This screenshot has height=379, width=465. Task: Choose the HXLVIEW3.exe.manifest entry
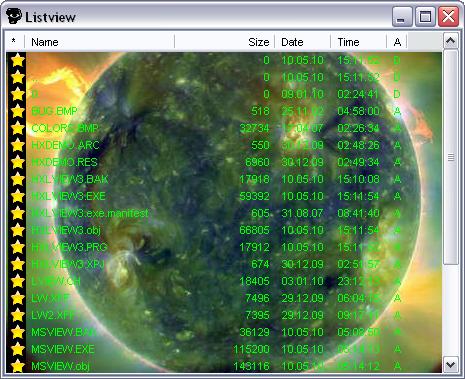coord(90,213)
